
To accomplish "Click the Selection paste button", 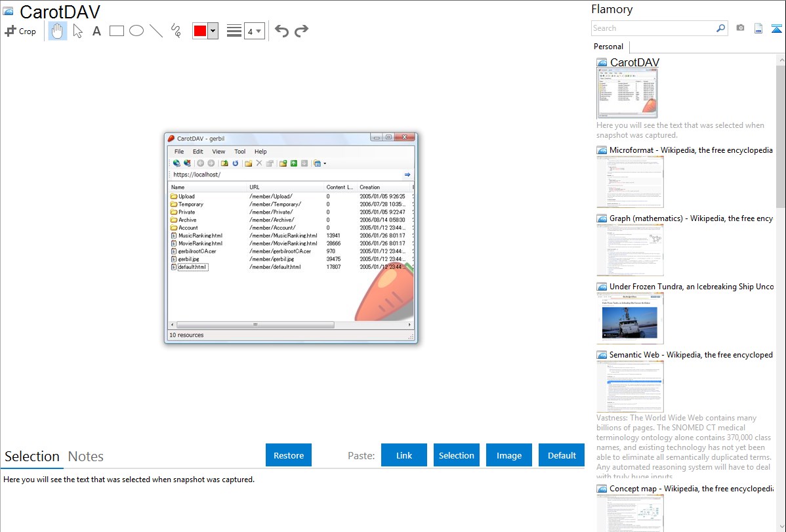I will 457,455.
